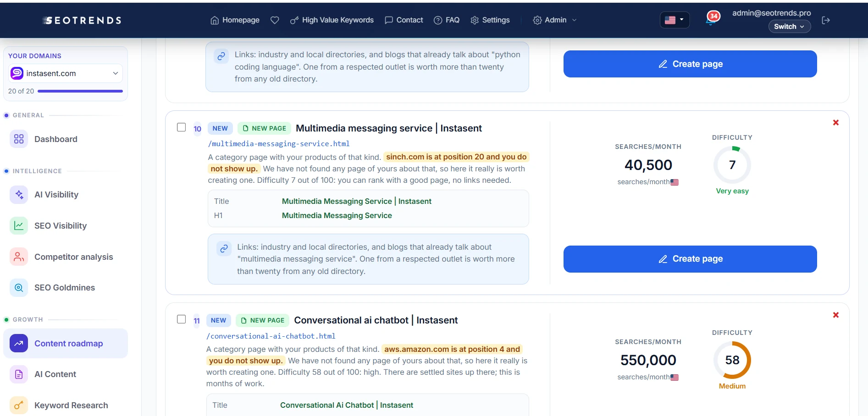Open /multimedia-messaging-service.html link

pyautogui.click(x=279, y=144)
